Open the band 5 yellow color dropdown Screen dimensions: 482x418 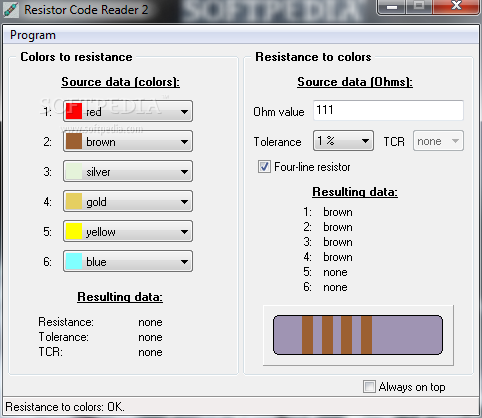click(128, 231)
